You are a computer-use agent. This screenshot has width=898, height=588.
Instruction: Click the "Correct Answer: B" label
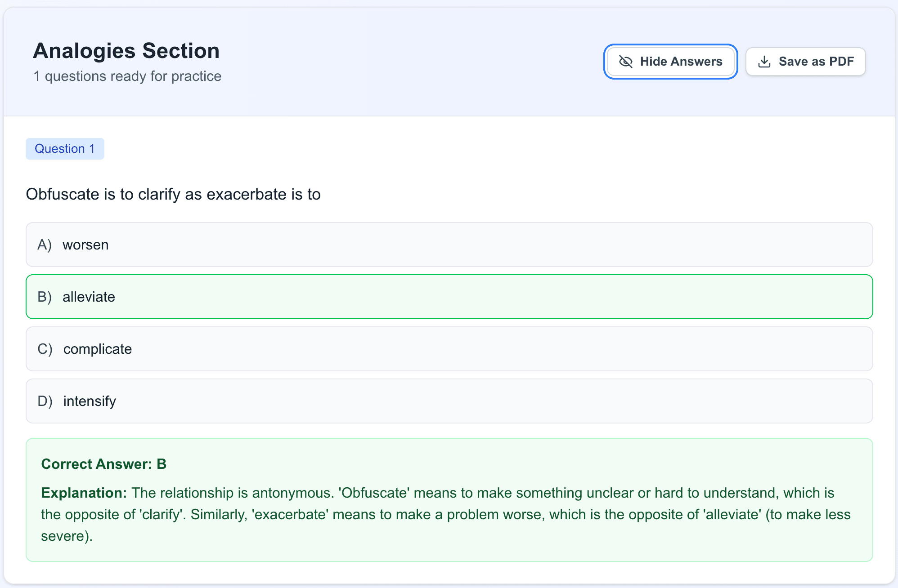coord(104,464)
